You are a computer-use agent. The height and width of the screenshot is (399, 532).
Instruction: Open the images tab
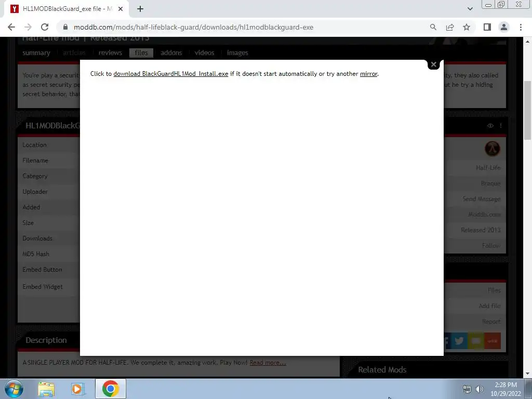coord(237,52)
